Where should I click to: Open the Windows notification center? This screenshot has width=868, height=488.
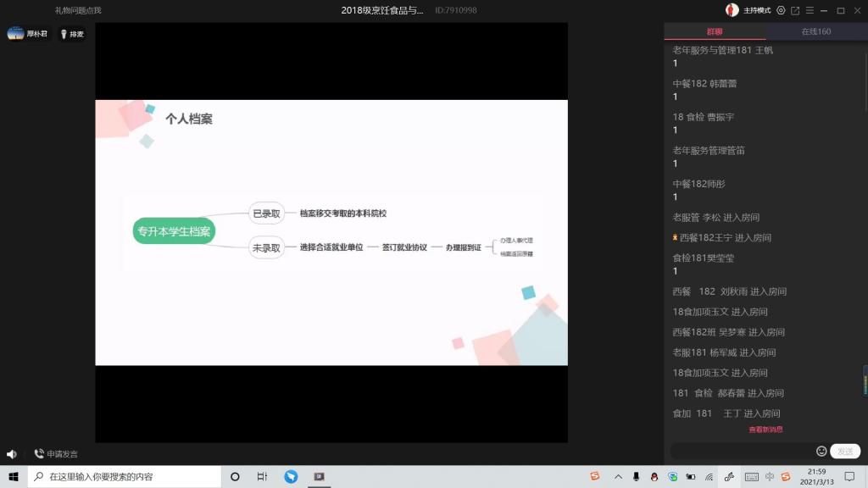pos(851,477)
